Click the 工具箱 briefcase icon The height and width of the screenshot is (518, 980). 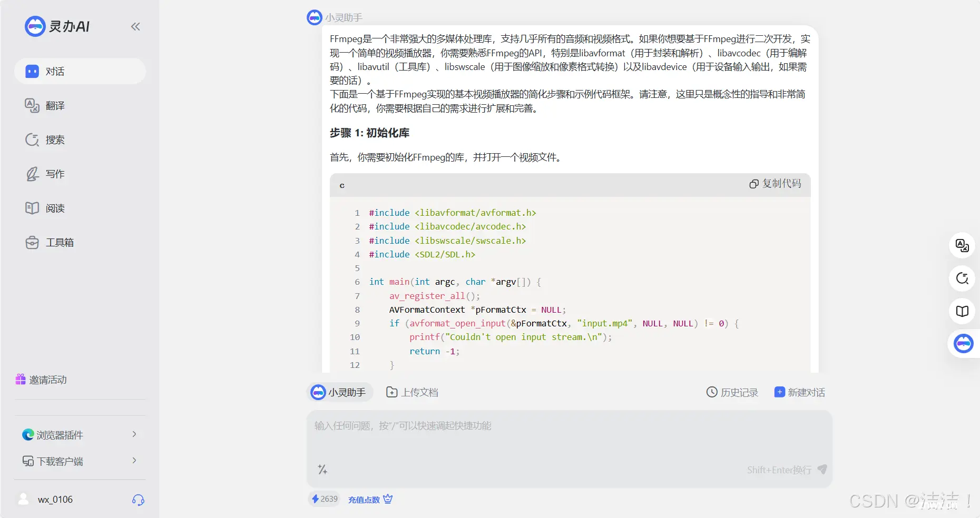coord(32,242)
